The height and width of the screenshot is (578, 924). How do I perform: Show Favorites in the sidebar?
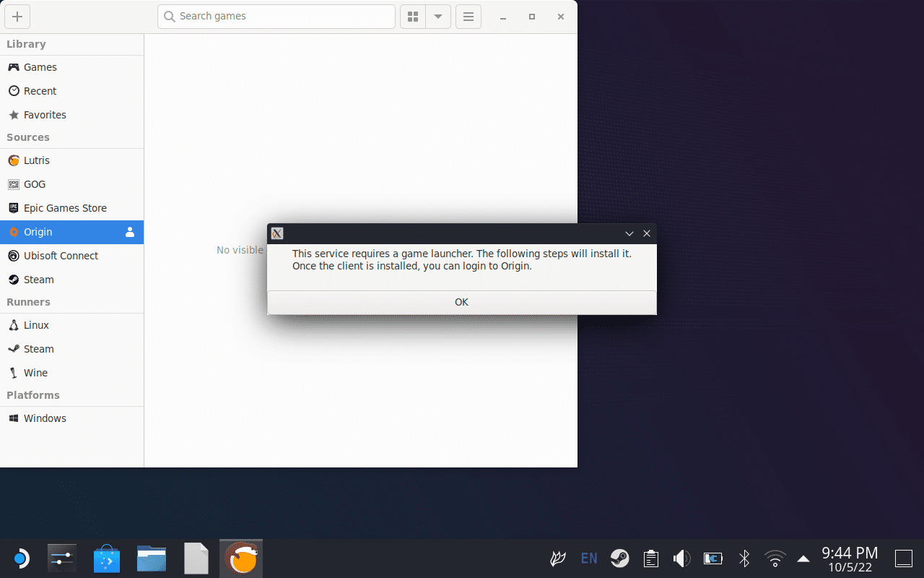coord(71,115)
